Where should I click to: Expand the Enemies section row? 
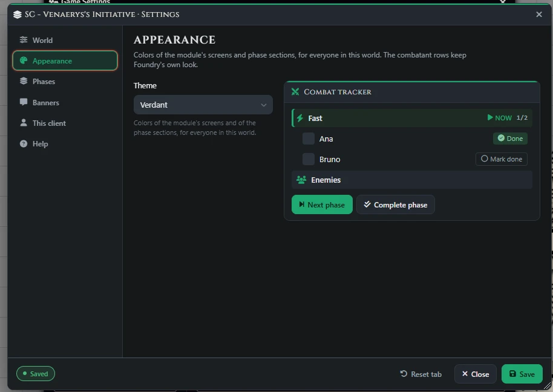point(412,180)
